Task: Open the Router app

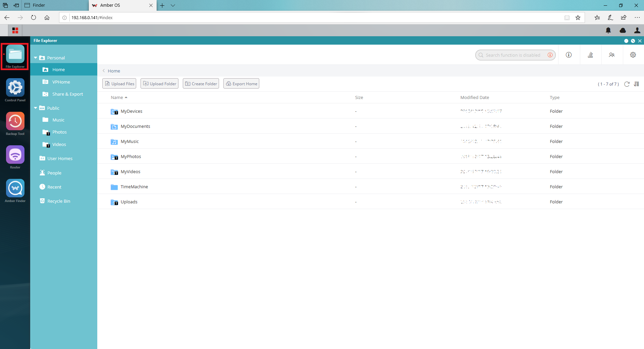Action: (15, 155)
